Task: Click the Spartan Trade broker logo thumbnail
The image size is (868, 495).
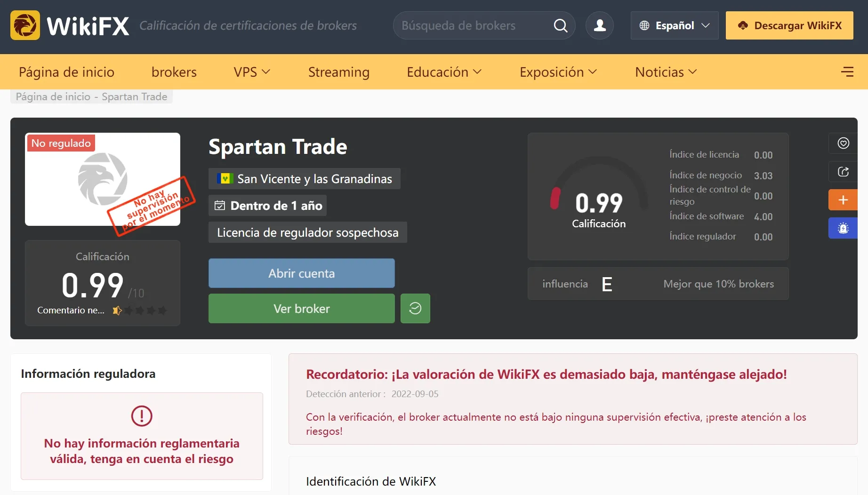Action: [x=103, y=179]
